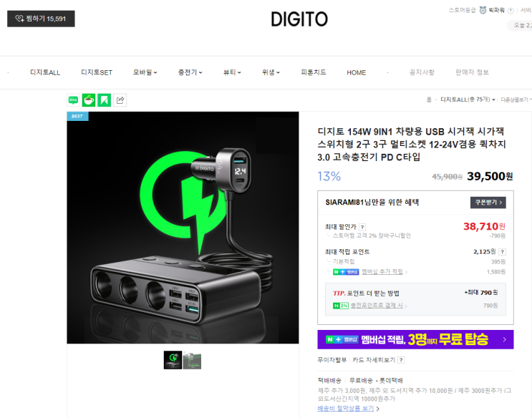Viewport: 532px width, 418px height.
Task: Open the 디지토SET menu item
Action: (97, 72)
